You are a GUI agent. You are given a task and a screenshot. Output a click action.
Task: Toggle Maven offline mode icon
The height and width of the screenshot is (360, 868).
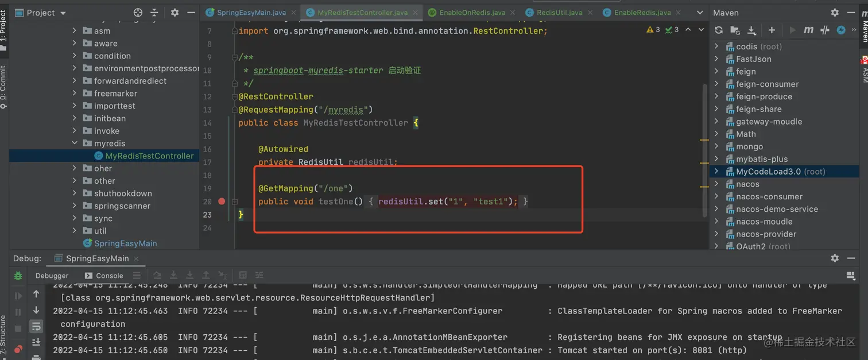(825, 30)
